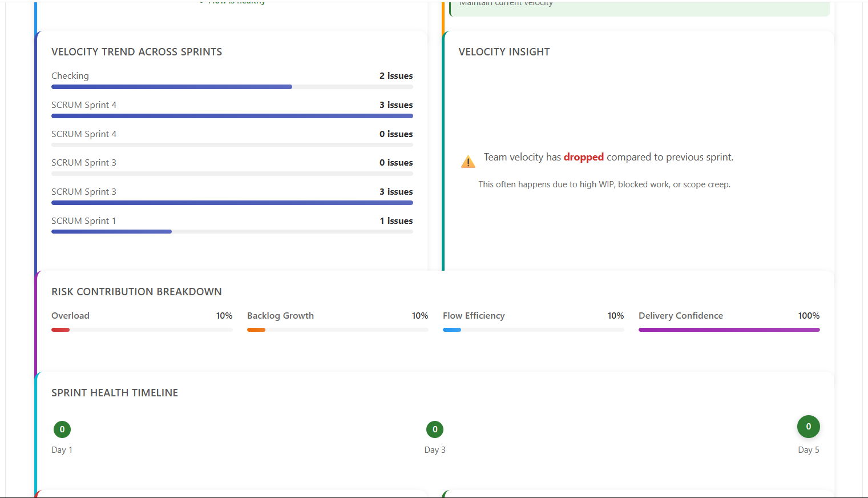Click the 'SCRUM Sprint 4' label with 0 issues
This screenshot has width=868, height=498.
click(84, 134)
